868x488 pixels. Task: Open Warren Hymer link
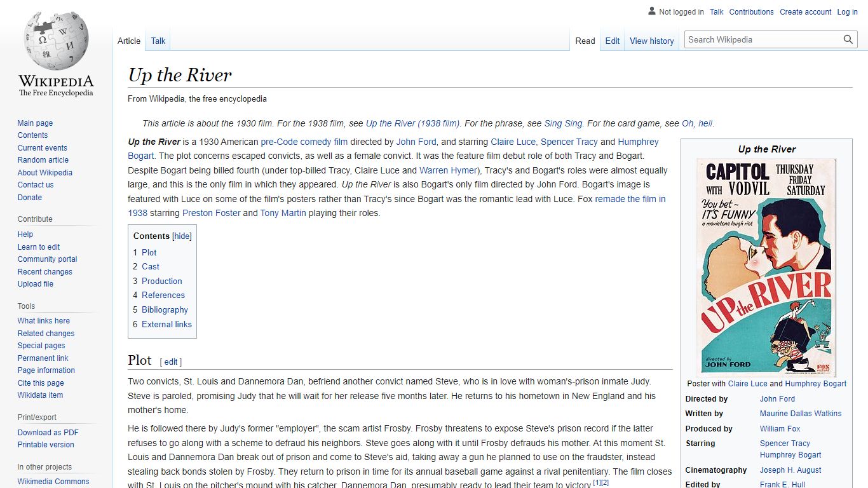(x=447, y=171)
